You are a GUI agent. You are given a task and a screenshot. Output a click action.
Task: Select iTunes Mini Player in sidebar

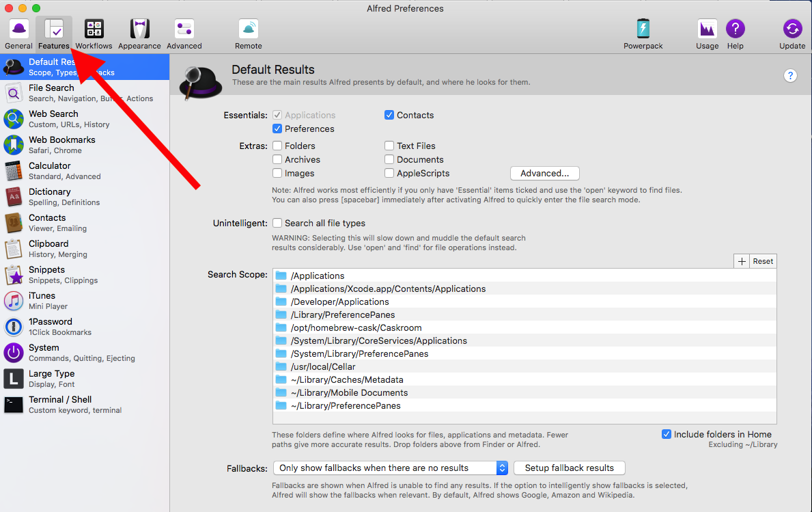(x=85, y=301)
